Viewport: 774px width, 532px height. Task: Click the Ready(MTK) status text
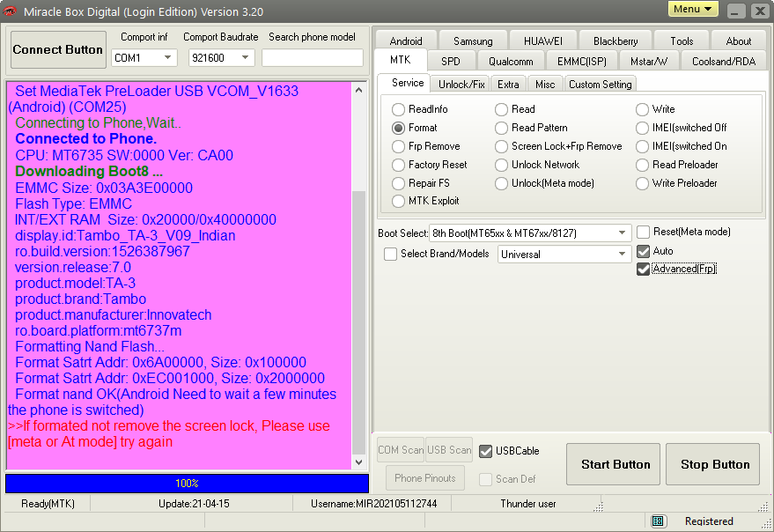48,504
